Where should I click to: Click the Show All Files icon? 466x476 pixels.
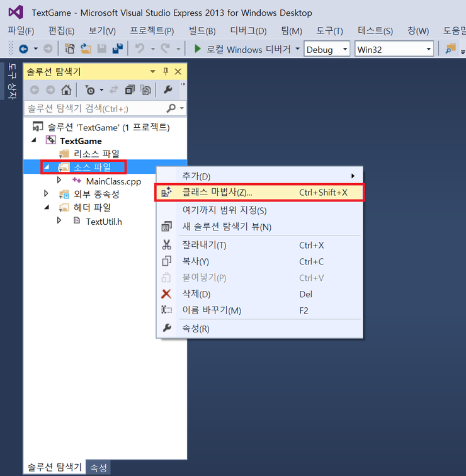[x=145, y=90]
